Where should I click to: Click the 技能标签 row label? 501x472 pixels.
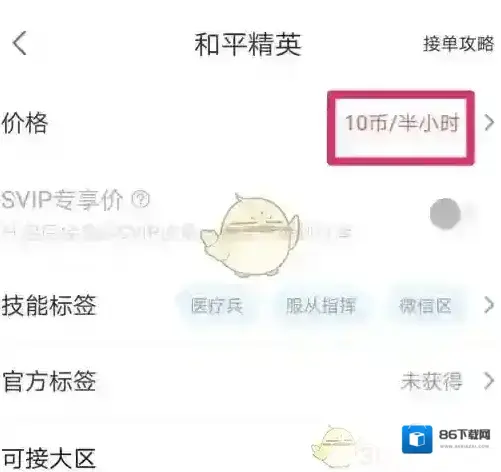pyautogui.click(x=49, y=305)
